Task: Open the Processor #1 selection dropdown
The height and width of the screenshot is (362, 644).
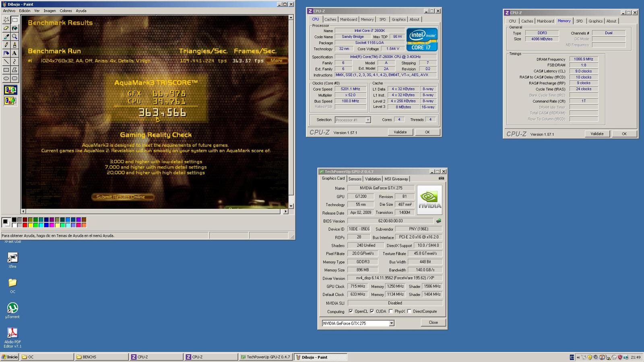Action: point(368,120)
